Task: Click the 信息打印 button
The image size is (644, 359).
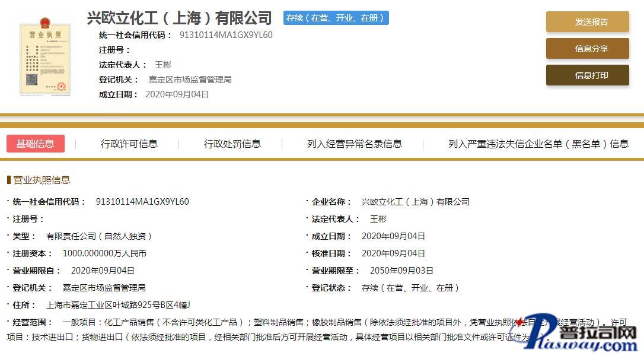Action: (x=587, y=75)
